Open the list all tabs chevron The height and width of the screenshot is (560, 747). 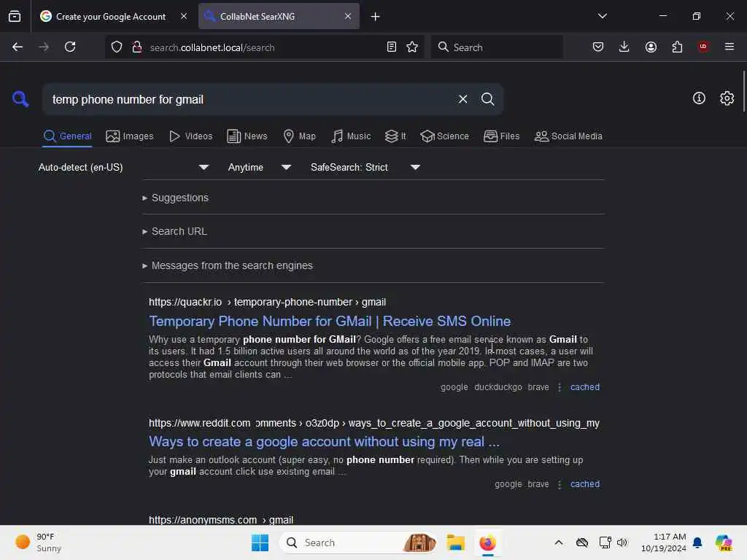[602, 16]
